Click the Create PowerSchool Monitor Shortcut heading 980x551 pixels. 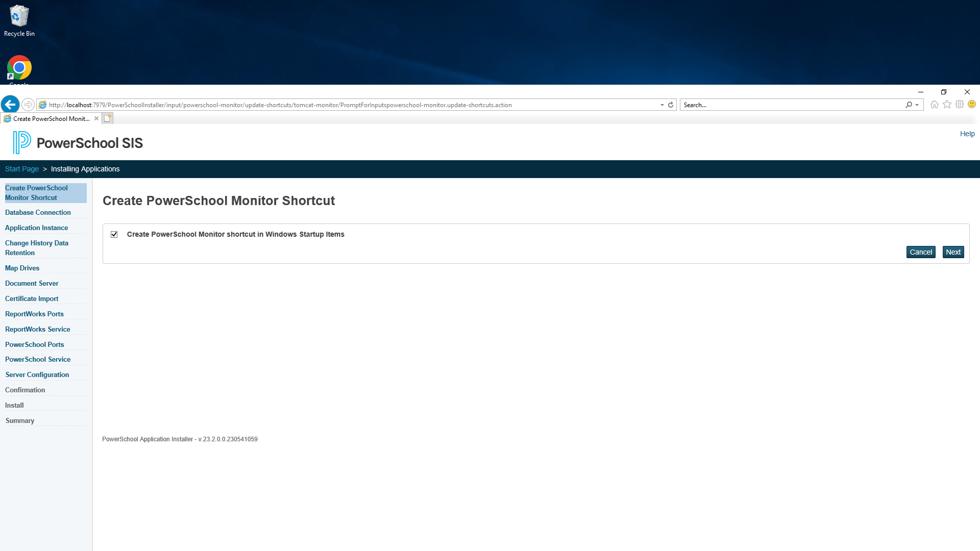pyautogui.click(x=218, y=201)
